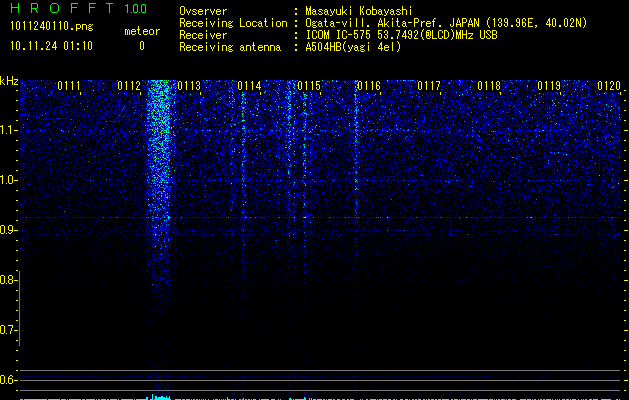This screenshot has height=400, width=629.
Task: Click the meteor count label
Action: click(142, 31)
